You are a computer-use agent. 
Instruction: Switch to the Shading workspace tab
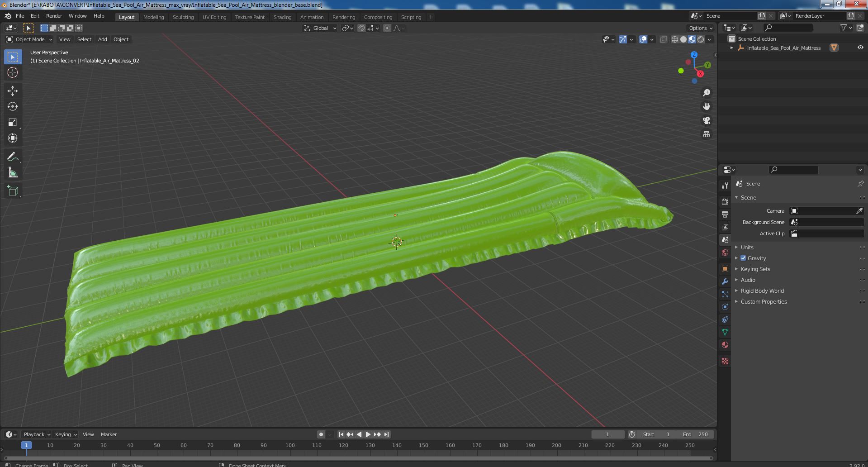click(x=282, y=17)
